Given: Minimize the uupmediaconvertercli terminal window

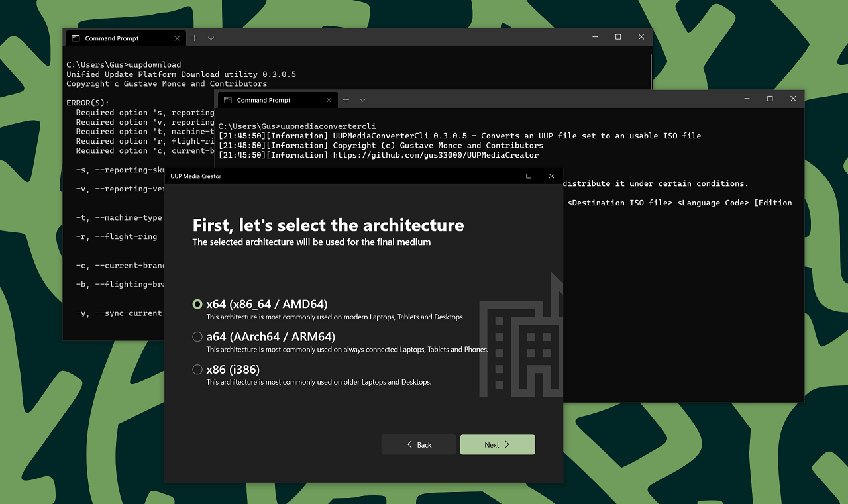Looking at the screenshot, I should [747, 99].
